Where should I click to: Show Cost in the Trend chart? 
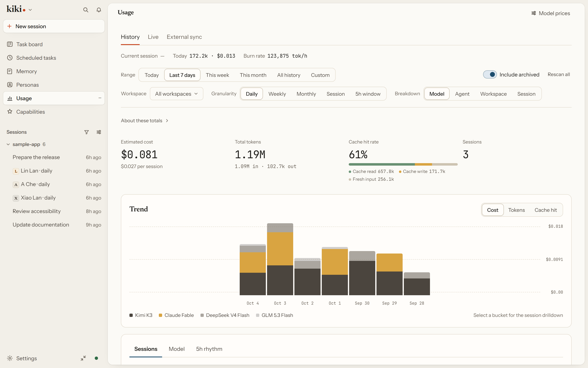coord(492,210)
